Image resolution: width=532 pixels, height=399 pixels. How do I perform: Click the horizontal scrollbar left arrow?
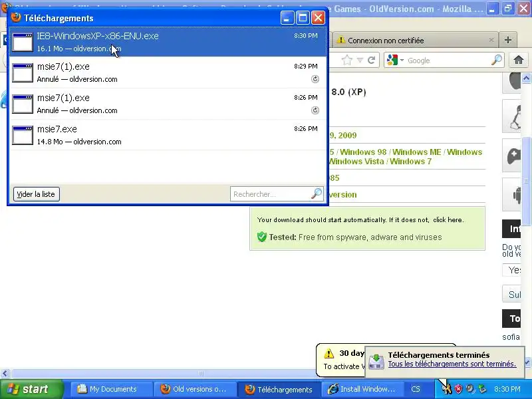5,374
